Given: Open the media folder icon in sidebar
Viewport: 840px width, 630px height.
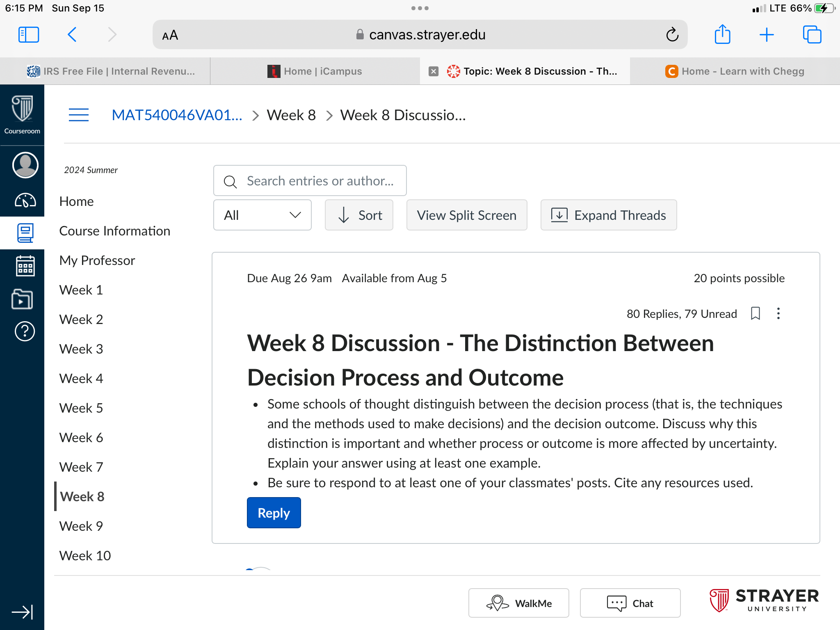Looking at the screenshot, I should pyautogui.click(x=22, y=299).
